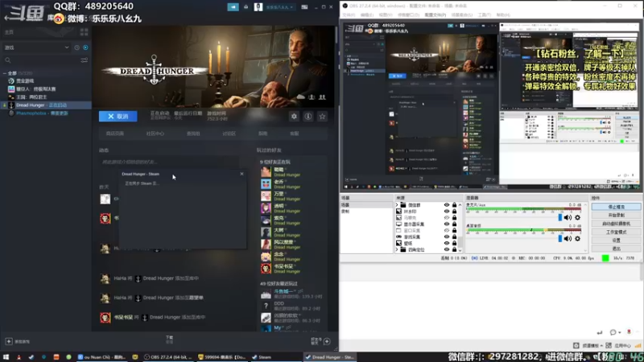Image resolution: width=644 pixels, height=362 pixels.
Task: Toggle visibility of 微信群 source in OBS
Action: pyautogui.click(x=447, y=205)
